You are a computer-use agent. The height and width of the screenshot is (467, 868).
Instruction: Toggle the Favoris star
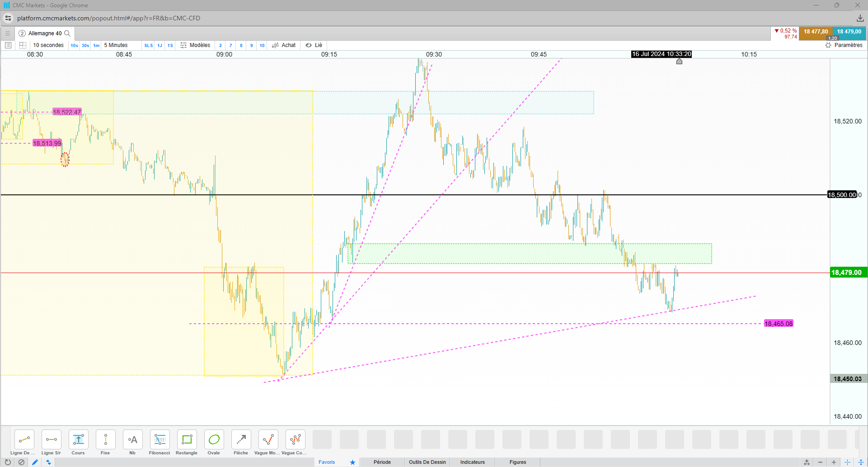click(x=352, y=462)
